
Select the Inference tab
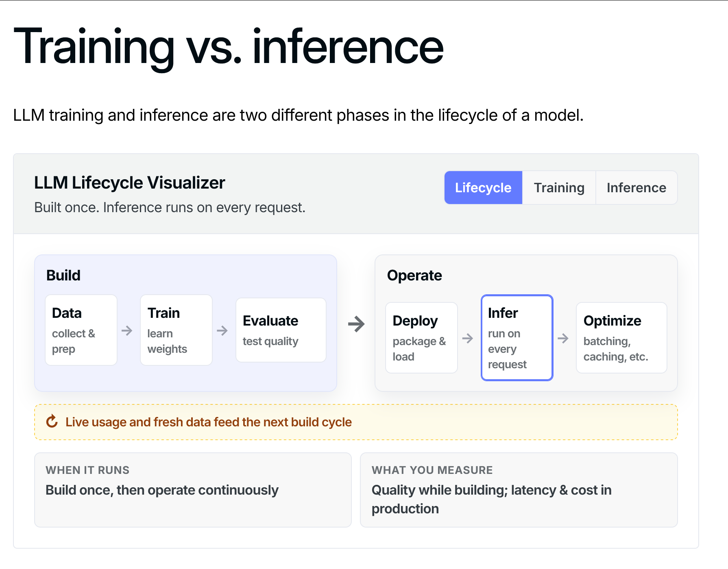click(x=636, y=187)
